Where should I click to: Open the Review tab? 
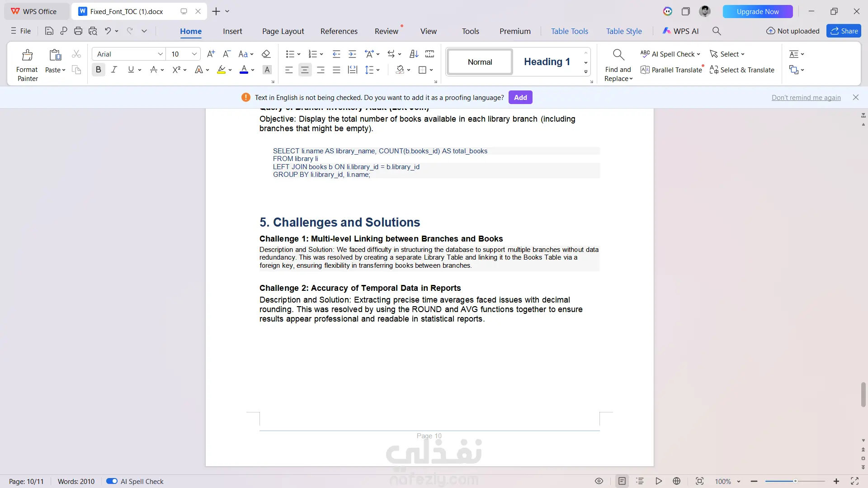pos(387,31)
